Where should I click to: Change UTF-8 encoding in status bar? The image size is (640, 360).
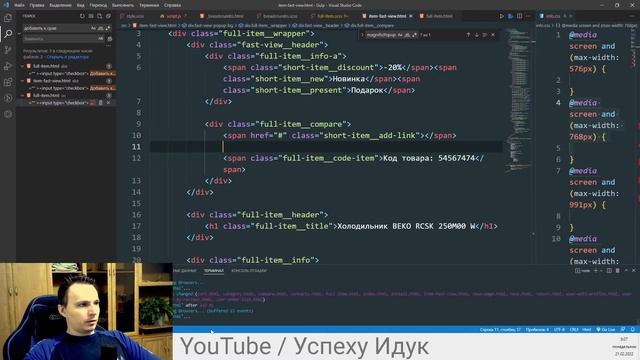tap(559, 329)
